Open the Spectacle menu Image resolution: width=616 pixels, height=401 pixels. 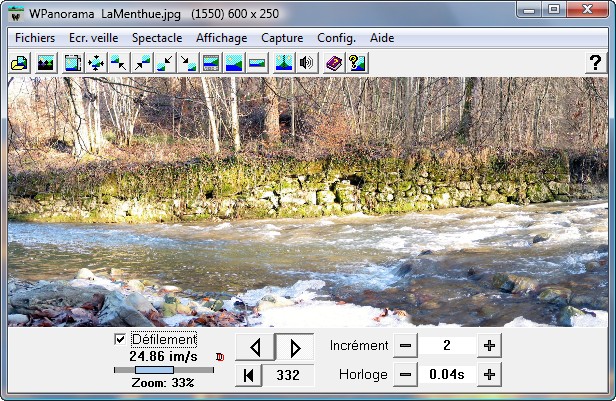[157, 38]
